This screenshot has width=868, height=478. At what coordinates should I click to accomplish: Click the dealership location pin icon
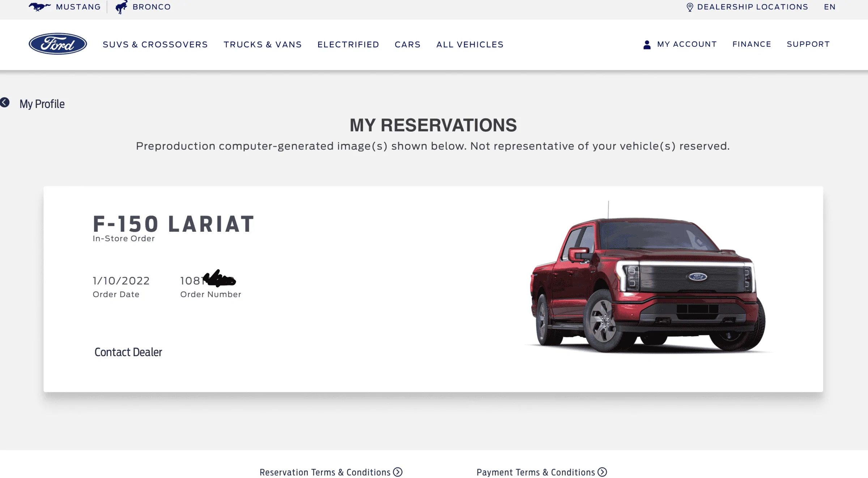coord(690,7)
